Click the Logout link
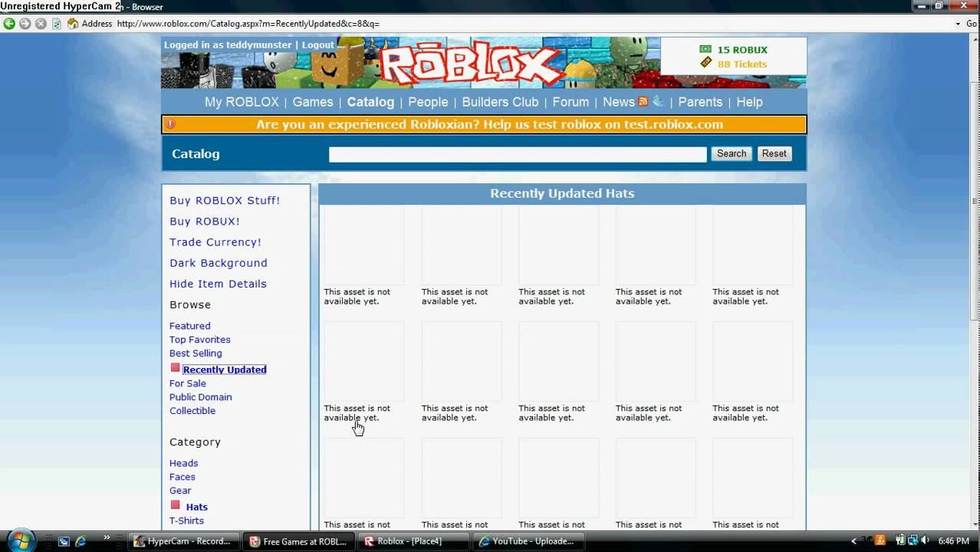 click(x=318, y=45)
